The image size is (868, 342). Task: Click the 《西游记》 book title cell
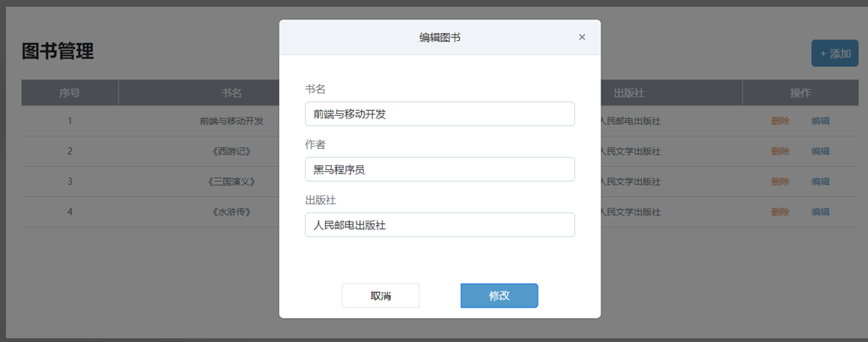[231, 151]
